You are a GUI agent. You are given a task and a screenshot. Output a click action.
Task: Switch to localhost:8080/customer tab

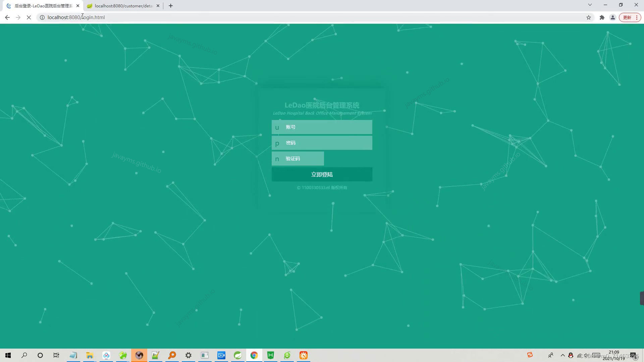click(123, 6)
